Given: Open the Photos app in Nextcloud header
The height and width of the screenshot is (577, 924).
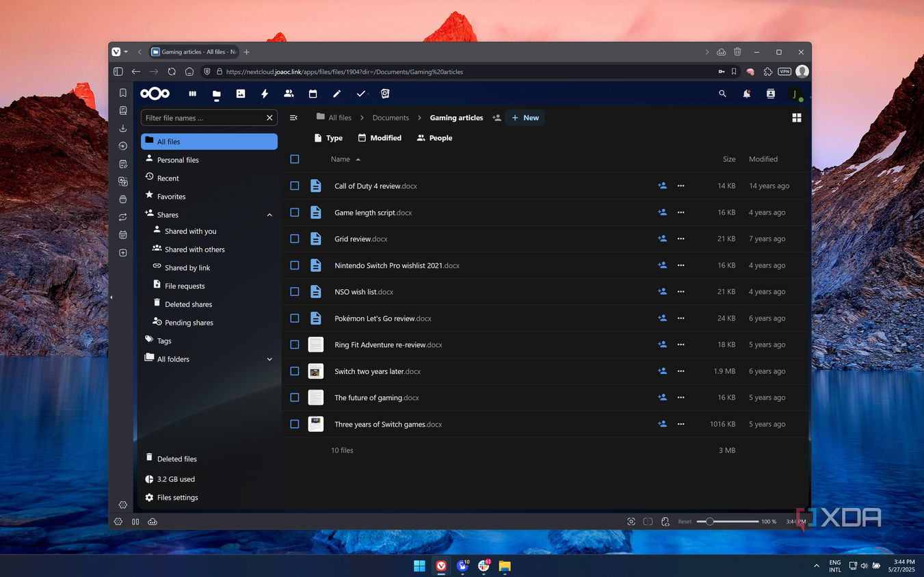Looking at the screenshot, I should (241, 94).
